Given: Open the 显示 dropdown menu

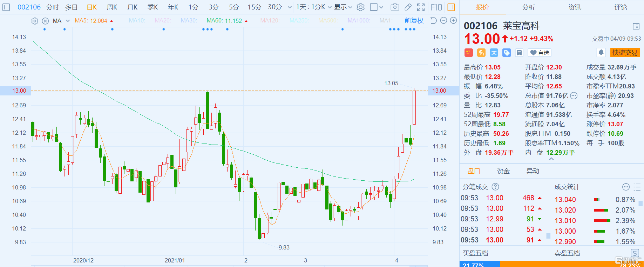Looking at the screenshot, I should coord(343,7).
